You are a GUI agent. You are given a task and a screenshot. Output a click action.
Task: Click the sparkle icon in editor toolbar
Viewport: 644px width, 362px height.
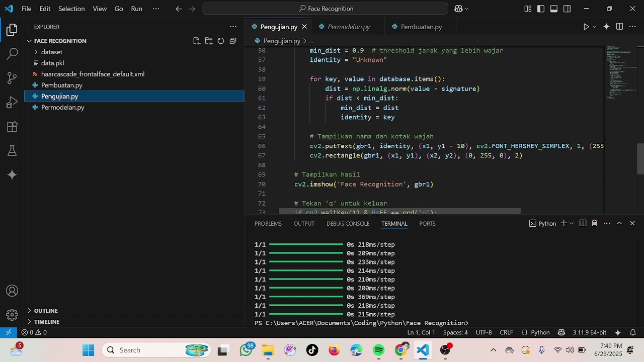pyautogui.click(x=606, y=27)
